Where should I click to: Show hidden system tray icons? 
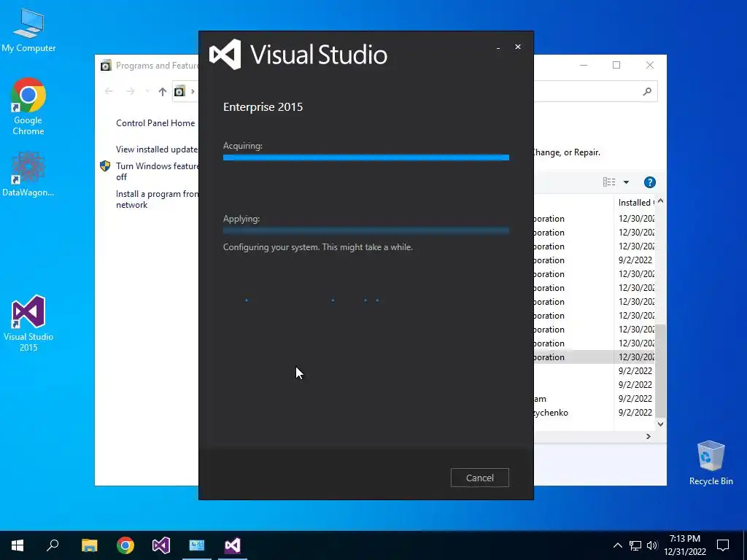[x=617, y=545]
